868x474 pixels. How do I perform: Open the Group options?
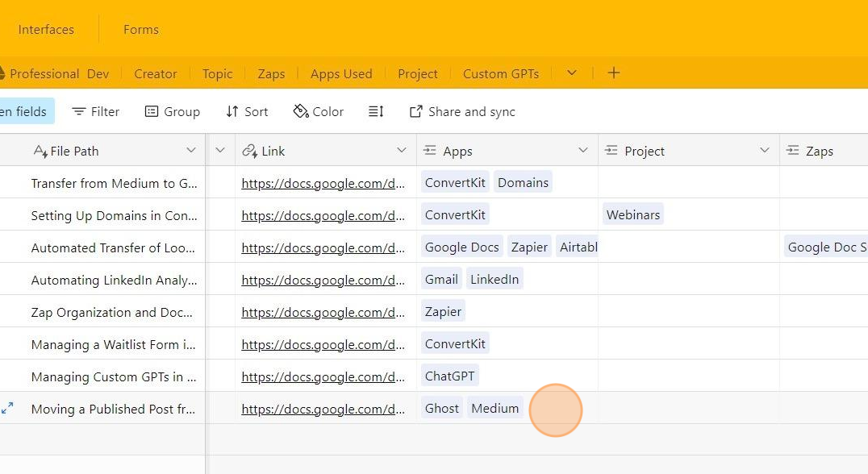[x=172, y=112]
